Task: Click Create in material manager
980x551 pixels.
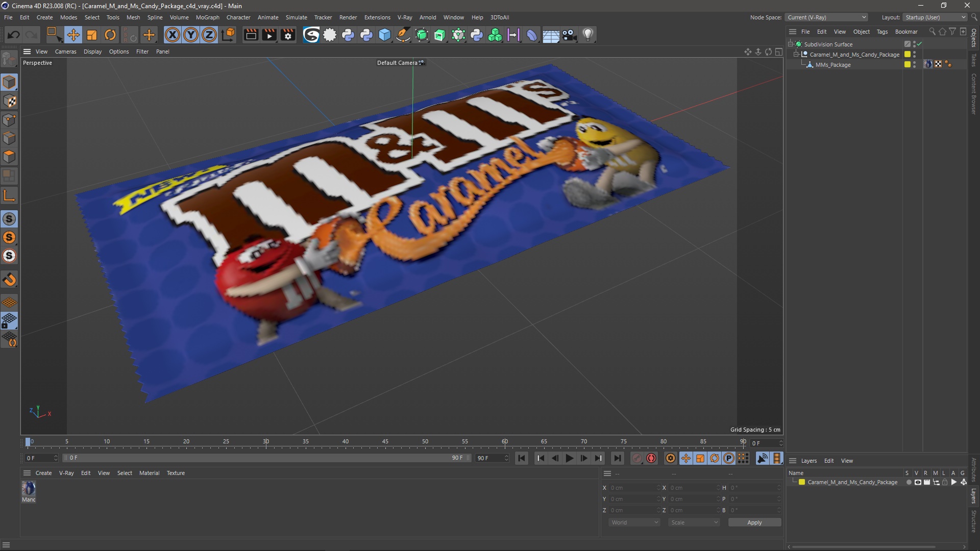Action: (x=43, y=473)
